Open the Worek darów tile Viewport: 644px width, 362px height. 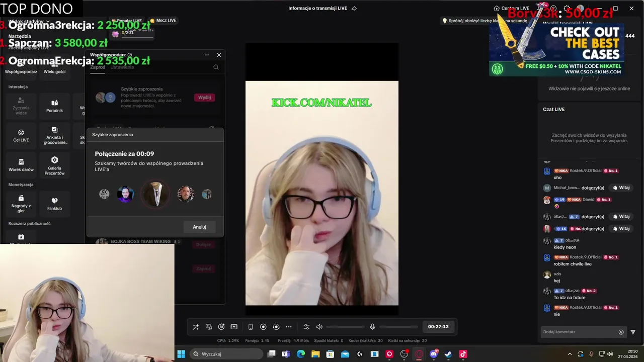(21, 165)
